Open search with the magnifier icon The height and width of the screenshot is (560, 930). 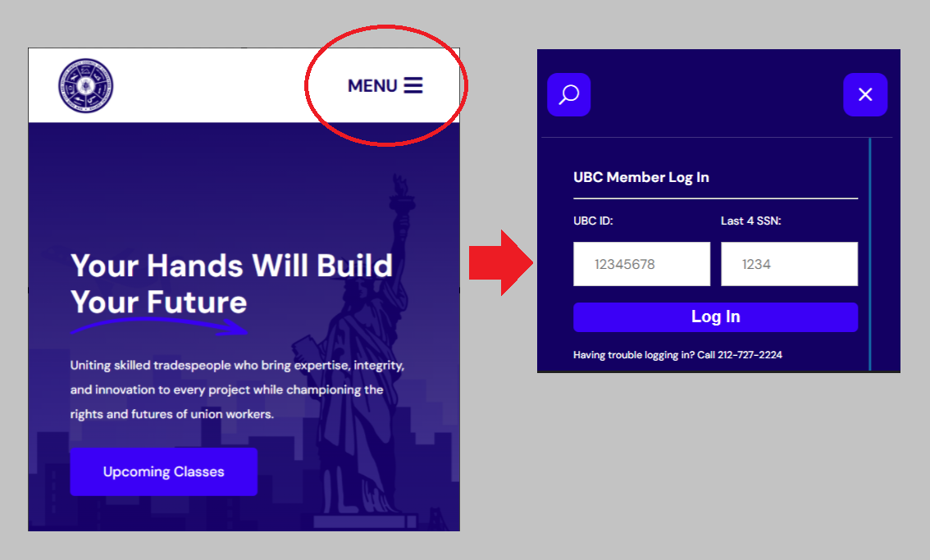pyautogui.click(x=569, y=95)
